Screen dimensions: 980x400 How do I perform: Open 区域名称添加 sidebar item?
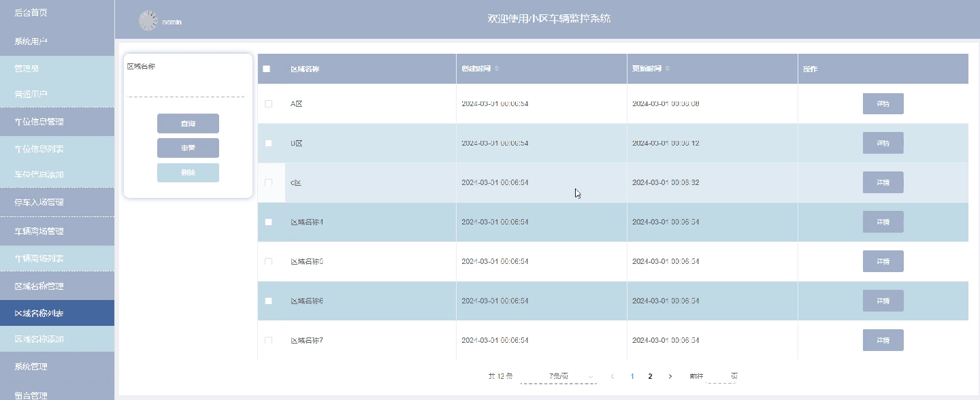57,339
